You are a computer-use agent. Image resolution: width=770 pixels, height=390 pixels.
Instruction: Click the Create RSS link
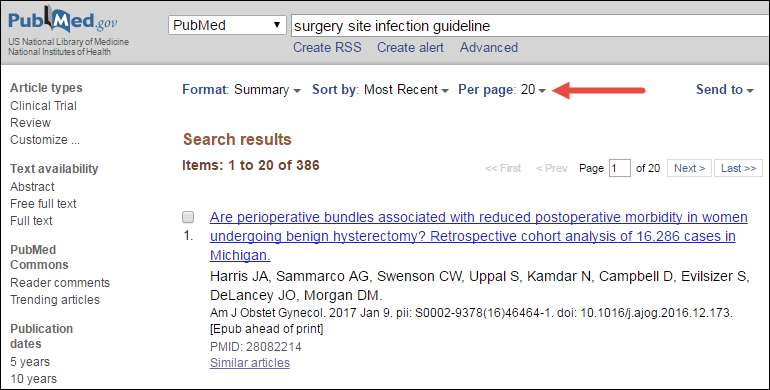(x=327, y=48)
